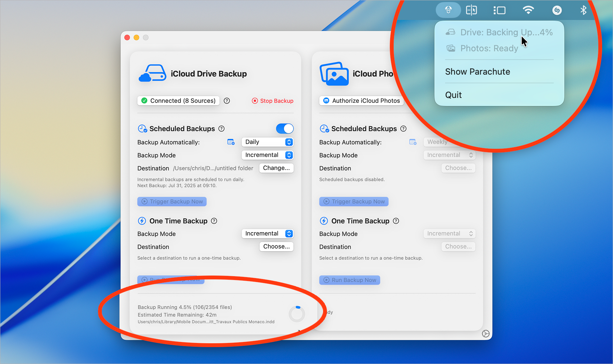613x364 pixels.
Task: Open the Bluetooth menu bar icon
Action: 583,10
